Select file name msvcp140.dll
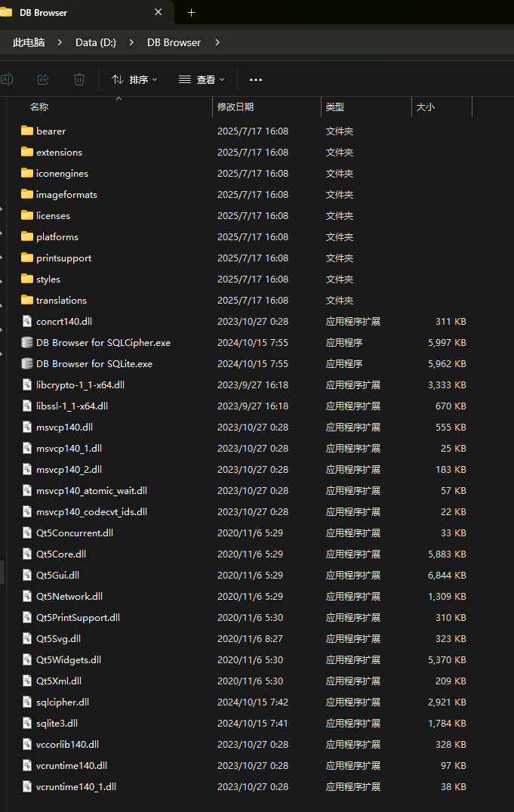Viewport: 514px width, 812px height. (65, 428)
